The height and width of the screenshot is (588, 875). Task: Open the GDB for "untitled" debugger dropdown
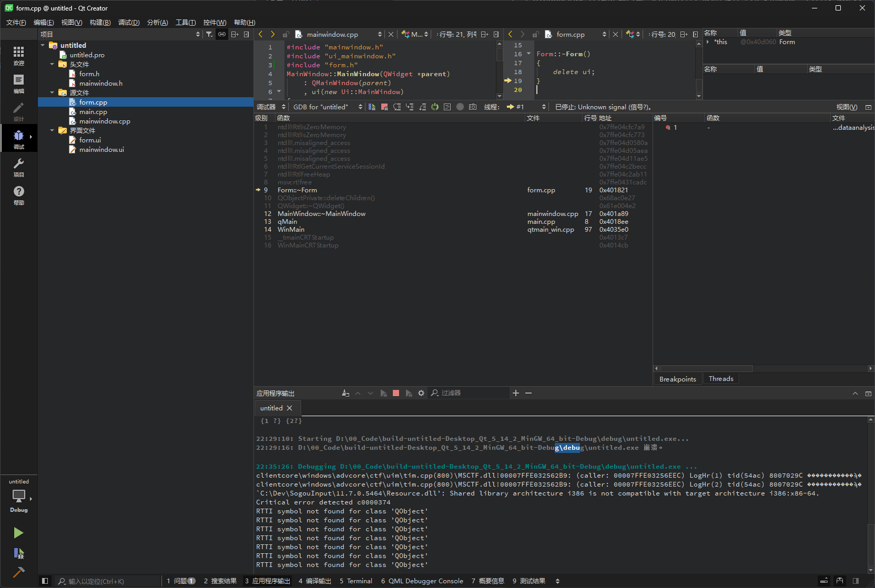[x=328, y=107]
